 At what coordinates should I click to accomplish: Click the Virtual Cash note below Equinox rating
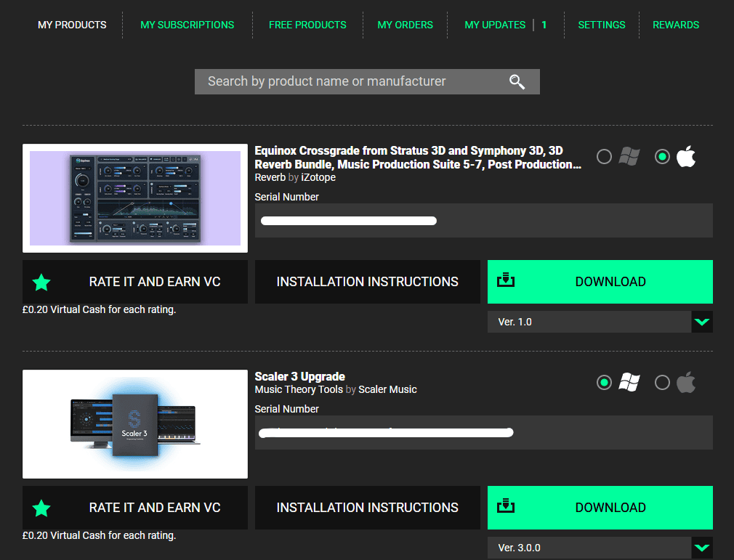click(100, 309)
